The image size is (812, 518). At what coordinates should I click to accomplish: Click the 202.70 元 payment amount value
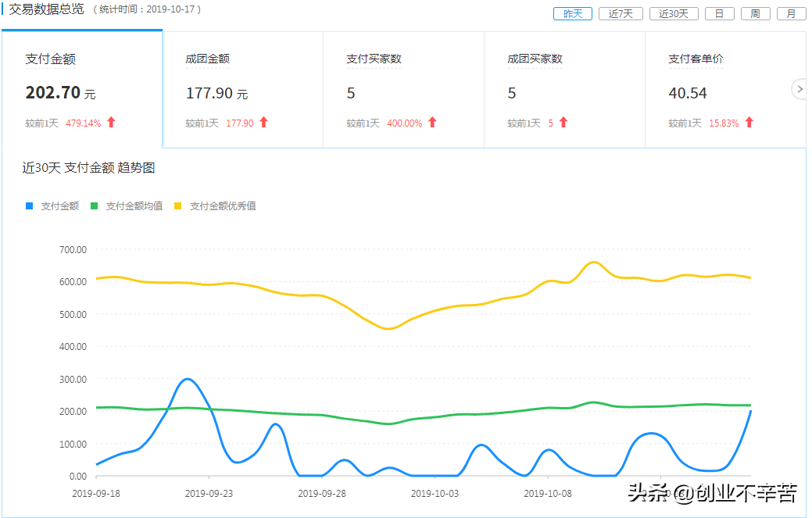click(x=61, y=93)
